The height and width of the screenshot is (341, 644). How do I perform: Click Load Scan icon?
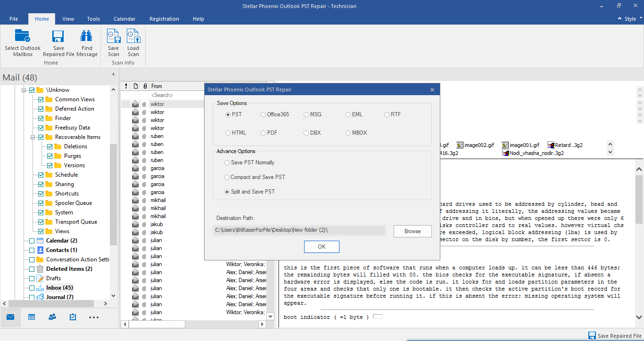(133, 36)
